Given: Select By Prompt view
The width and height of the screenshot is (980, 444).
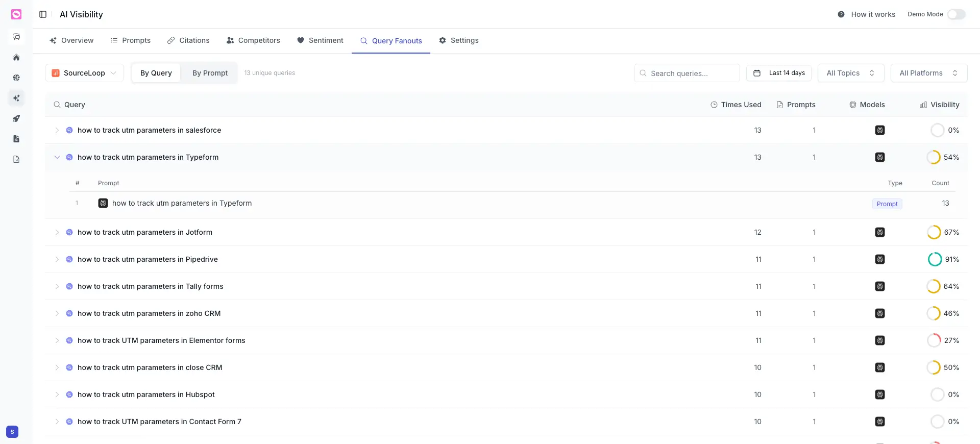Looking at the screenshot, I should [210, 73].
